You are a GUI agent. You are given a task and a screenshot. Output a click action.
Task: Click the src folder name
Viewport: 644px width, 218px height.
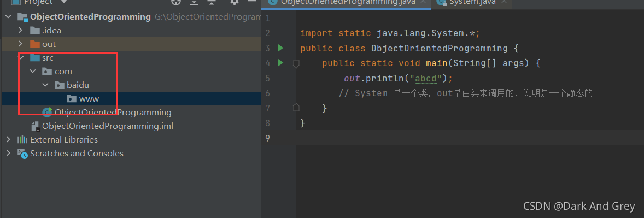48,58
